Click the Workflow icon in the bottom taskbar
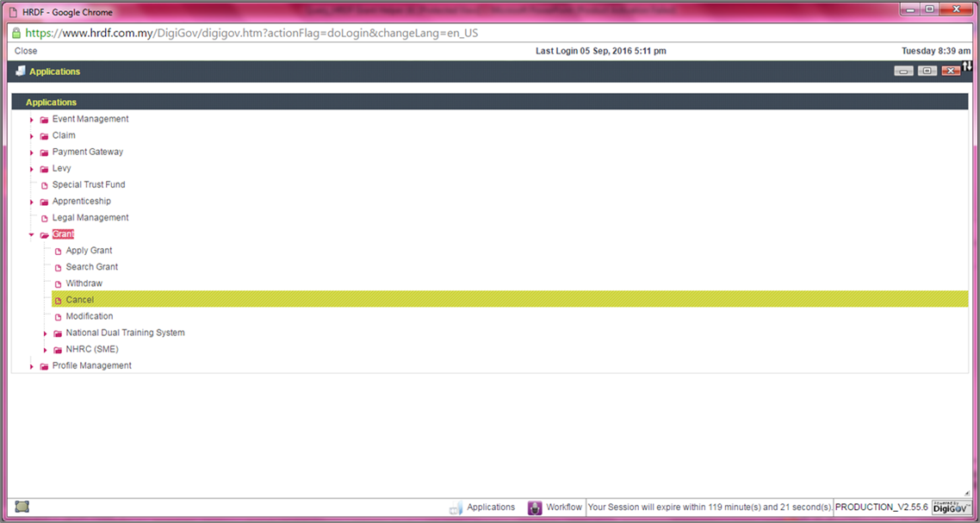This screenshot has height=523, width=980. 535,507
